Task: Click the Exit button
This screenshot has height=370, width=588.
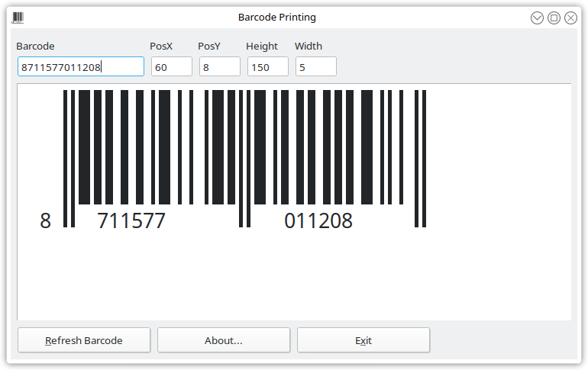Action: tap(363, 340)
